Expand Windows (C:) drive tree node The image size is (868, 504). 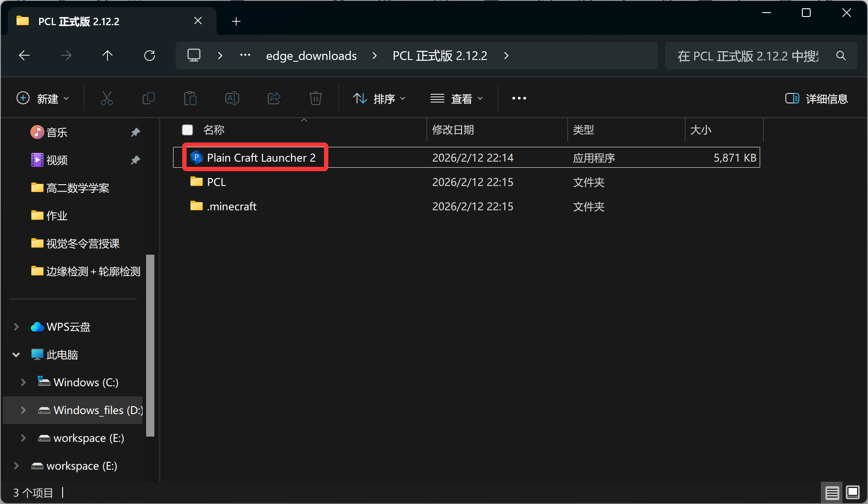click(x=23, y=382)
